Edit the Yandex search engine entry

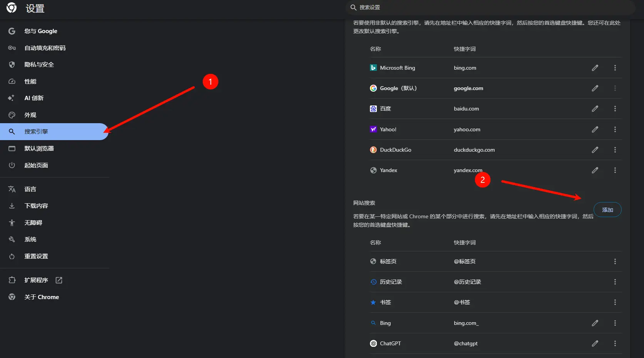point(595,170)
